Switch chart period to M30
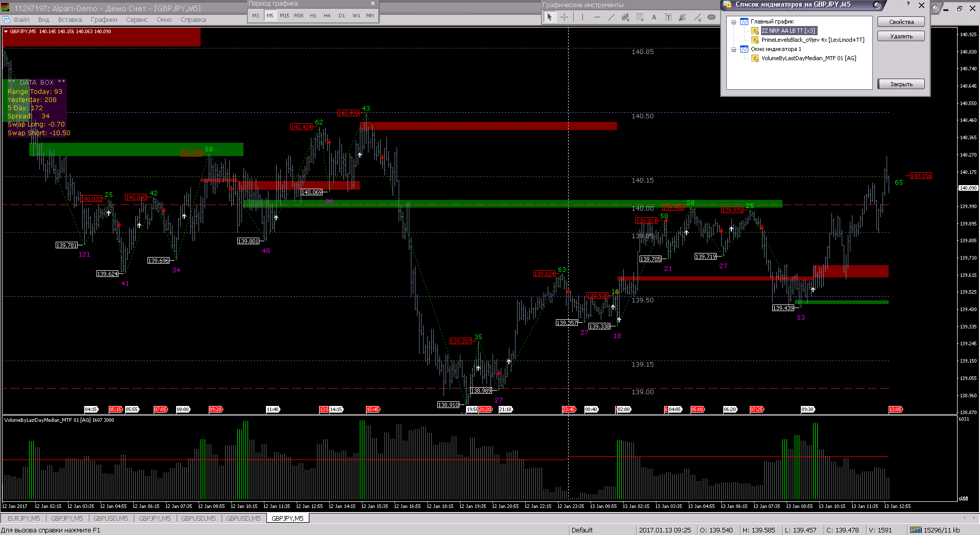This screenshot has width=980, height=535. click(299, 15)
